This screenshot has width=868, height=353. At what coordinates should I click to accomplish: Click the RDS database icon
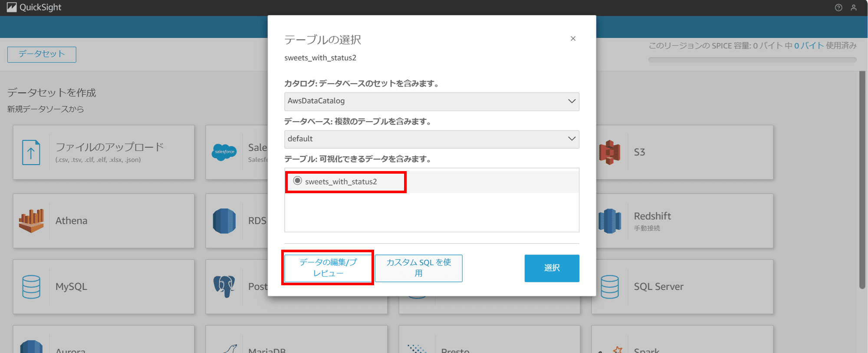(x=224, y=221)
